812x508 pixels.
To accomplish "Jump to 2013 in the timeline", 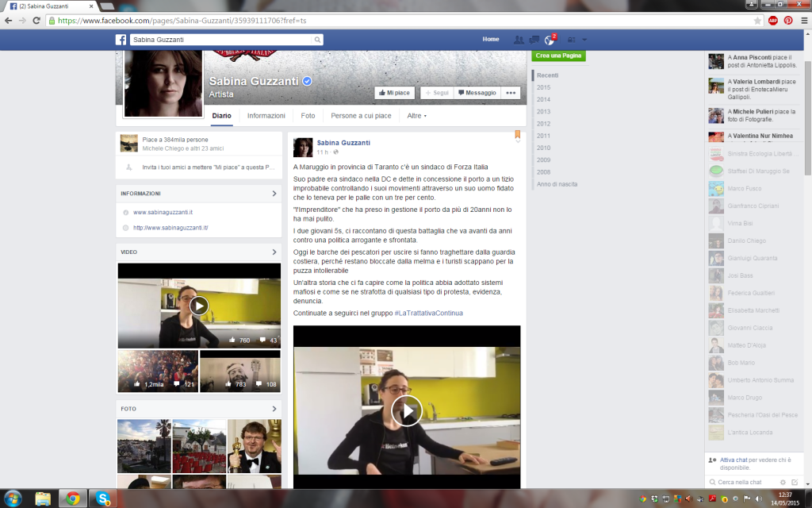I will 543,112.
